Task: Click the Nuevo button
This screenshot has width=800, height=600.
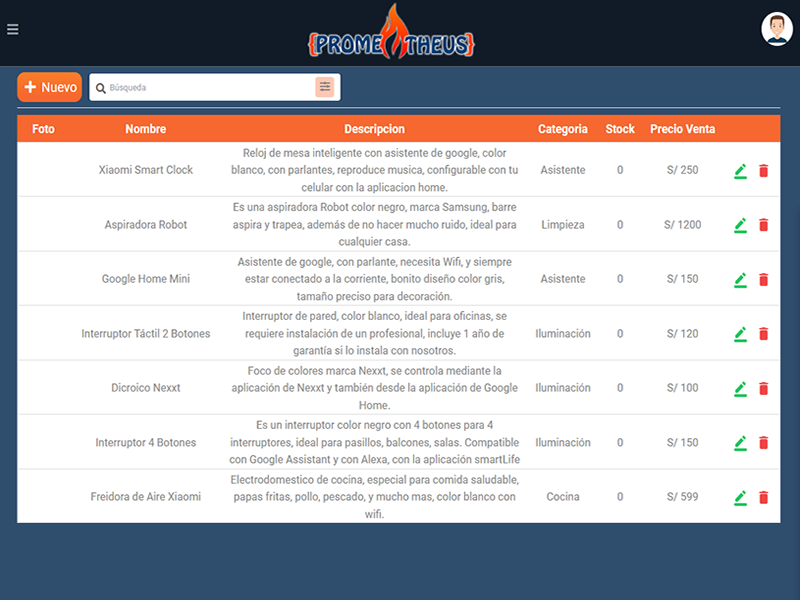Action: (x=50, y=87)
